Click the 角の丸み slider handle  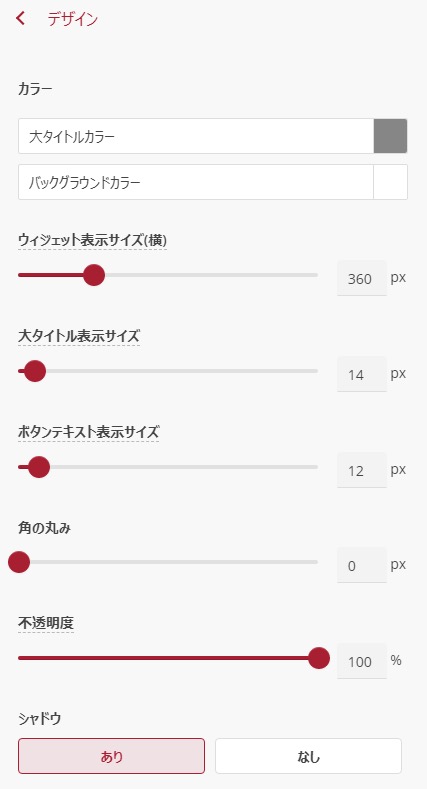click(19, 562)
